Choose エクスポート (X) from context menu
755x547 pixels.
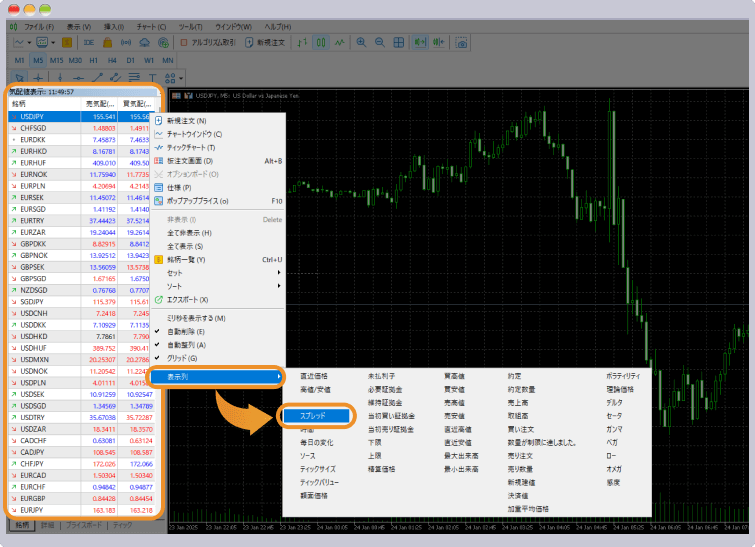tap(188, 299)
